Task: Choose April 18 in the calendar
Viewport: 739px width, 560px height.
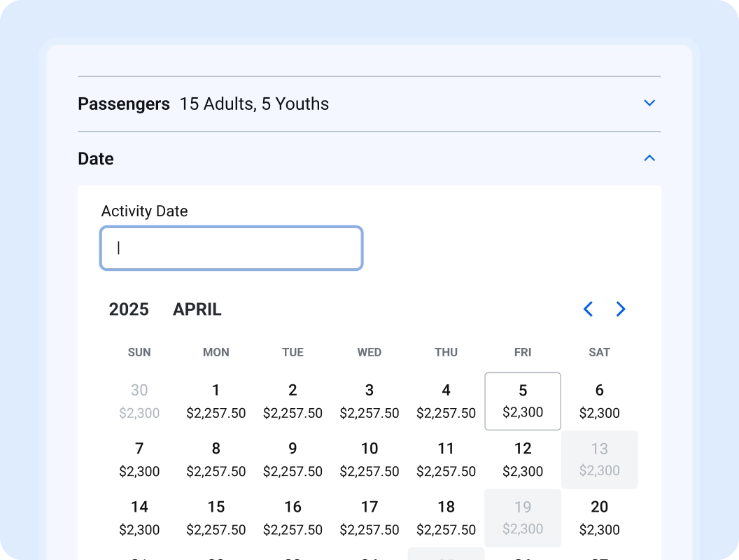Action: (x=446, y=517)
